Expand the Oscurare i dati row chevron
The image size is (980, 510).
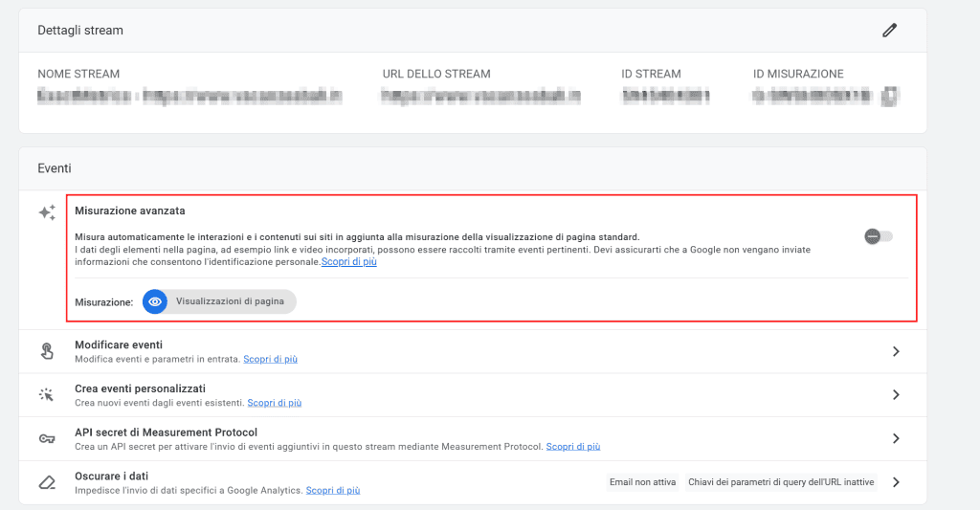click(x=896, y=482)
